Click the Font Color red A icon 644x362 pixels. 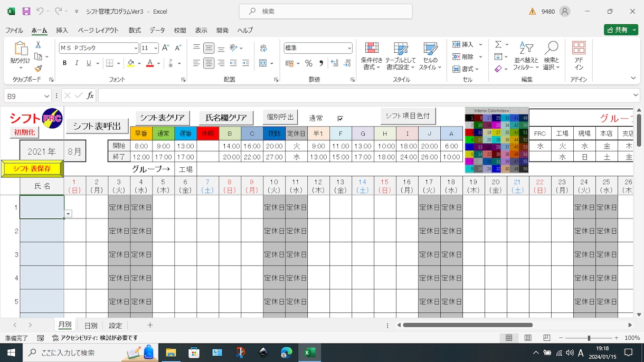click(150, 63)
